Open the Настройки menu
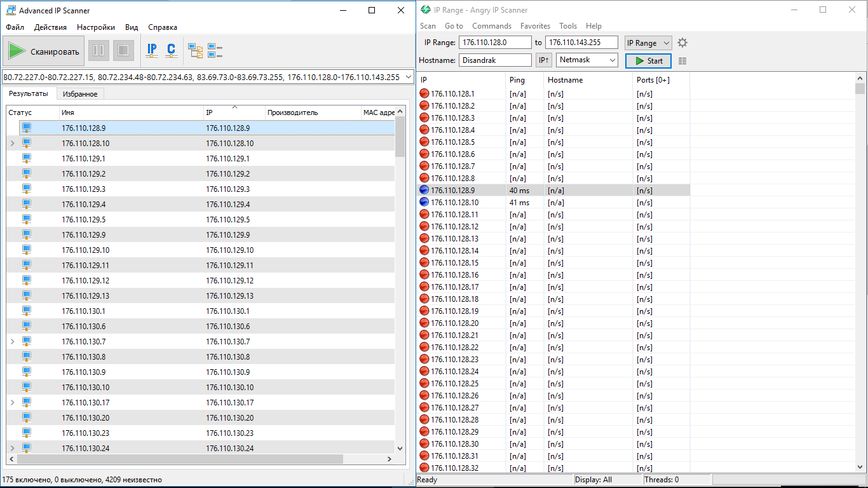This screenshot has height=488, width=868. click(96, 27)
